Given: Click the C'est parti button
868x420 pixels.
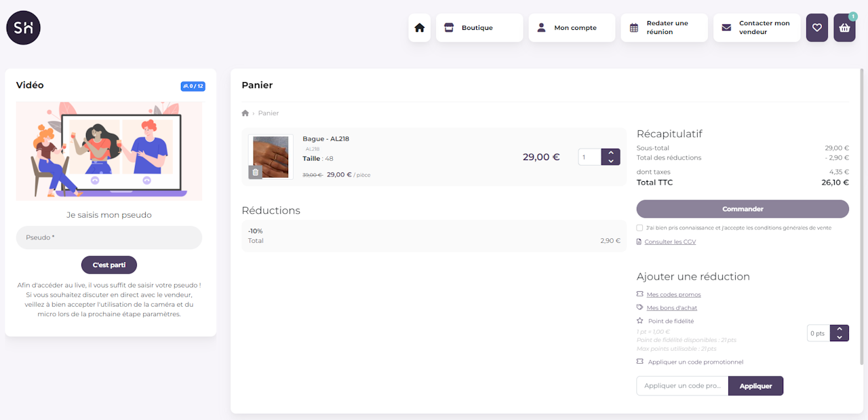Looking at the screenshot, I should pos(109,265).
